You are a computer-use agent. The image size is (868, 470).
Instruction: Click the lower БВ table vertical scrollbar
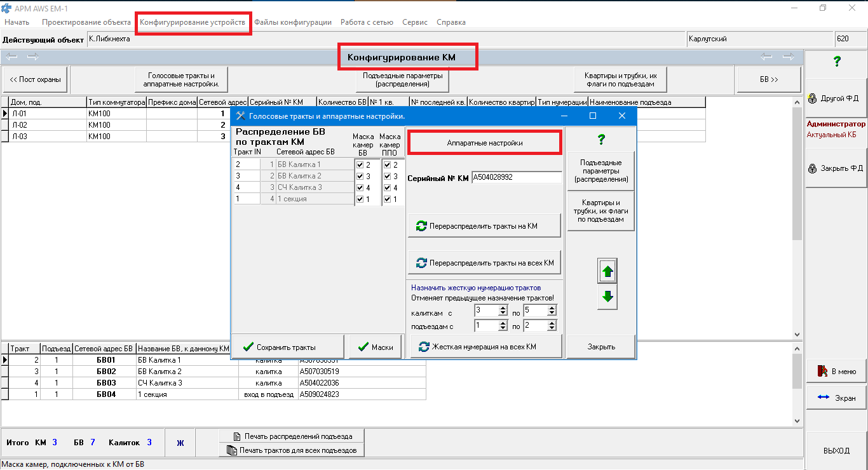(x=797, y=385)
